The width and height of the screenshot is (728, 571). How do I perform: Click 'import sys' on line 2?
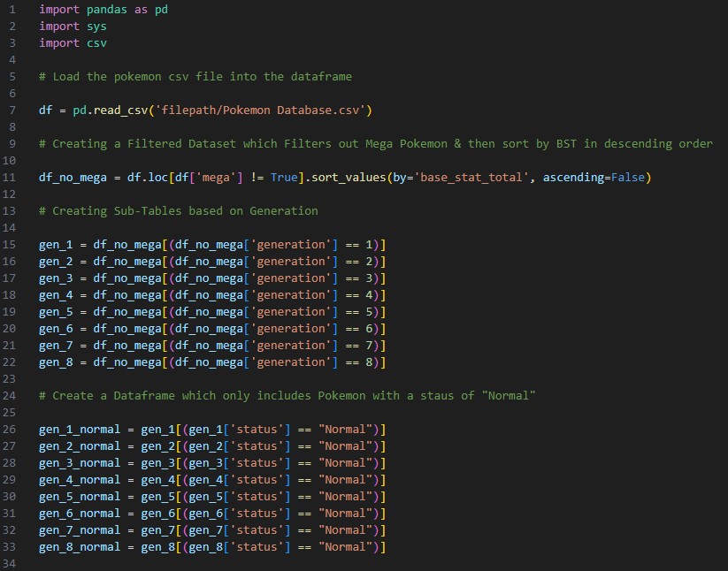coord(73,27)
